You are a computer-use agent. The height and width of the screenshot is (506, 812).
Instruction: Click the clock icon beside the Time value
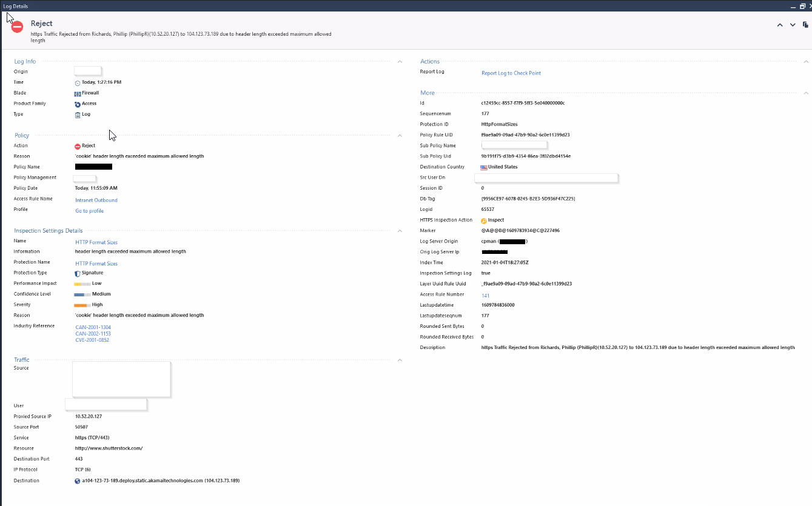click(x=78, y=82)
